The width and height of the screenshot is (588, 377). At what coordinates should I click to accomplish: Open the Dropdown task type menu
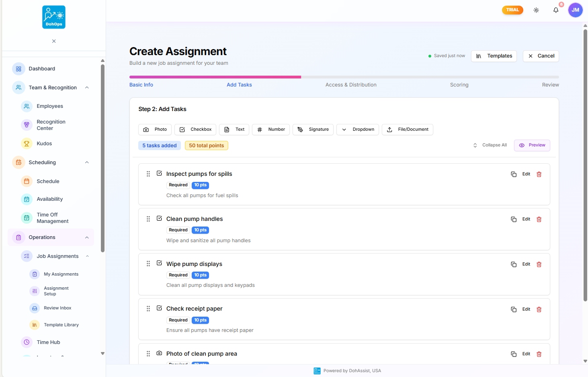(357, 129)
